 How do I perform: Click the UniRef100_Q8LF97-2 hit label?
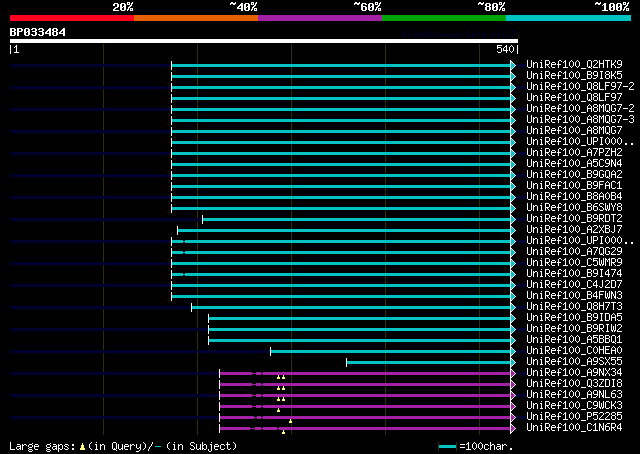[x=580, y=86]
